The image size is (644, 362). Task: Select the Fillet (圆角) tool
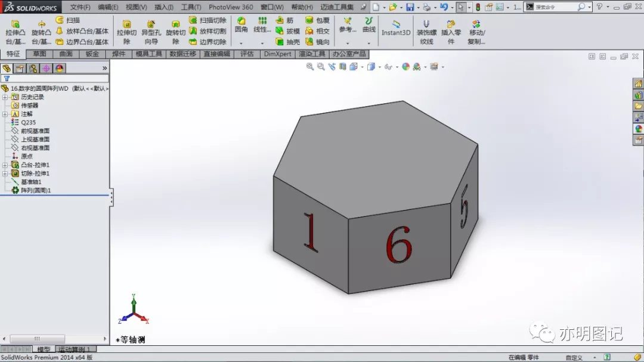[x=241, y=24]
